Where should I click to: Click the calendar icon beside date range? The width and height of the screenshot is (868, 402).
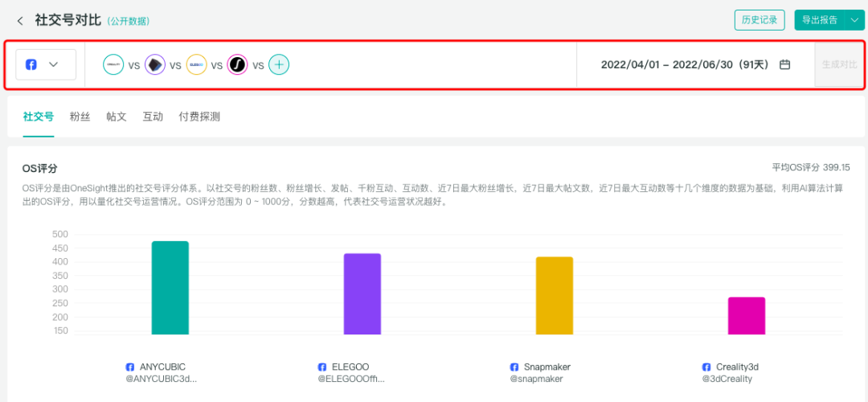[x=784, y=65]
